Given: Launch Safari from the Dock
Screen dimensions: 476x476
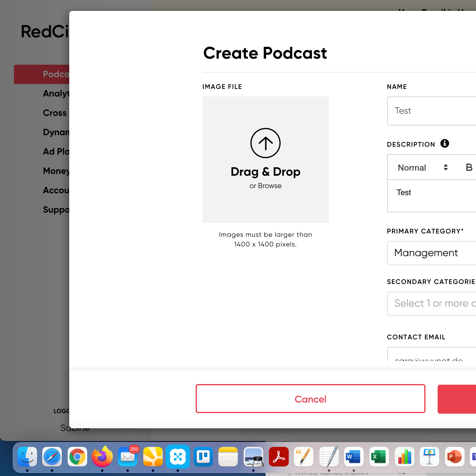Looking at the screenshot, I should click(x=52, y=457).
